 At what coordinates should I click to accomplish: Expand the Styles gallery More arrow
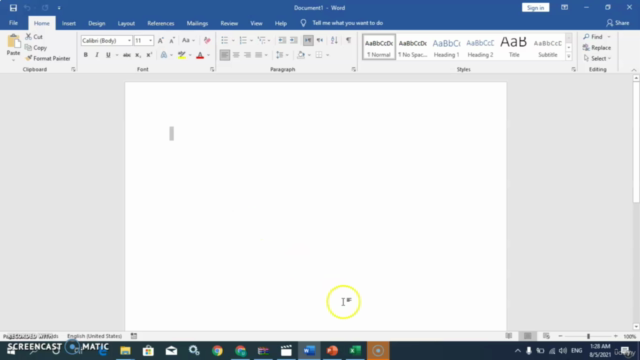click(569, 57)
